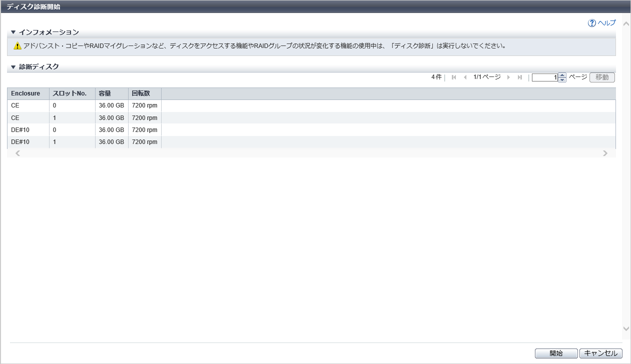Go to next page arrow icon
Screen dimensions: 631x364
tap(509, 77)
